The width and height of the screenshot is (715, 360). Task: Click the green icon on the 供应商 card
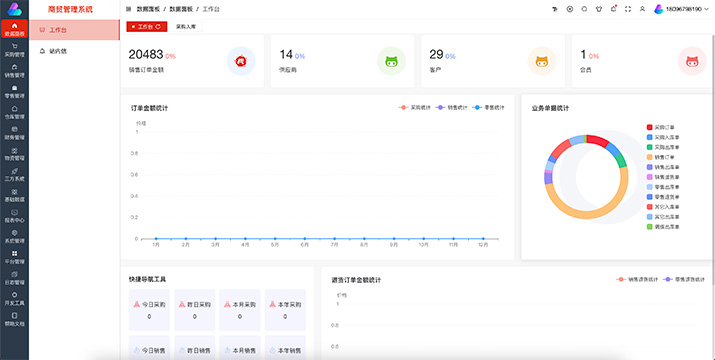click(x=391, y=61)
